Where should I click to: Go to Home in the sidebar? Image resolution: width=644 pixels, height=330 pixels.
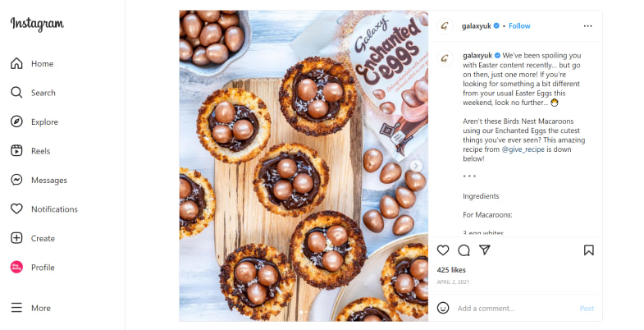click(x=33, y=64)
